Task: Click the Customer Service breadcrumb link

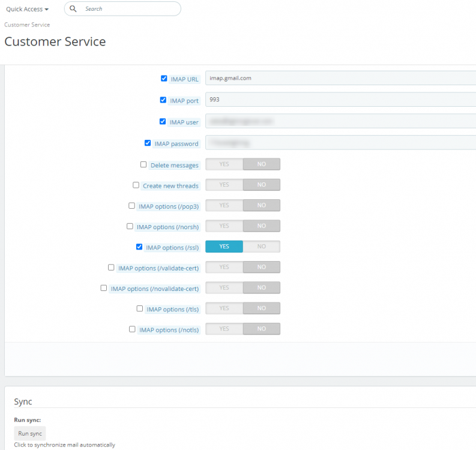Action: coord(27,25)
